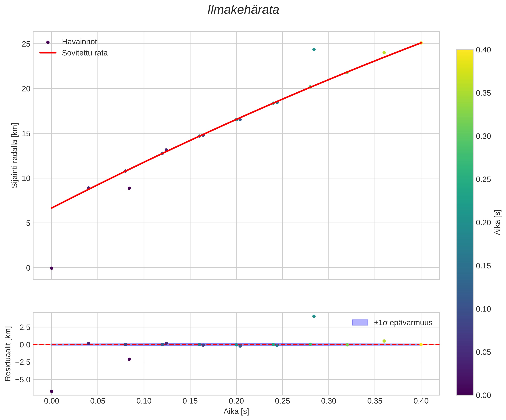Click the Sijainti radalla [km] axis label
The height and width of the screenshot is (420, 506).
point(15,156)
